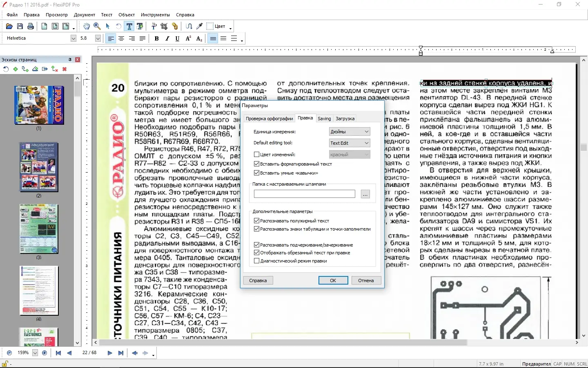The image size is (588, 368).
Task: Select the crop pages tool
Action: 164,26
